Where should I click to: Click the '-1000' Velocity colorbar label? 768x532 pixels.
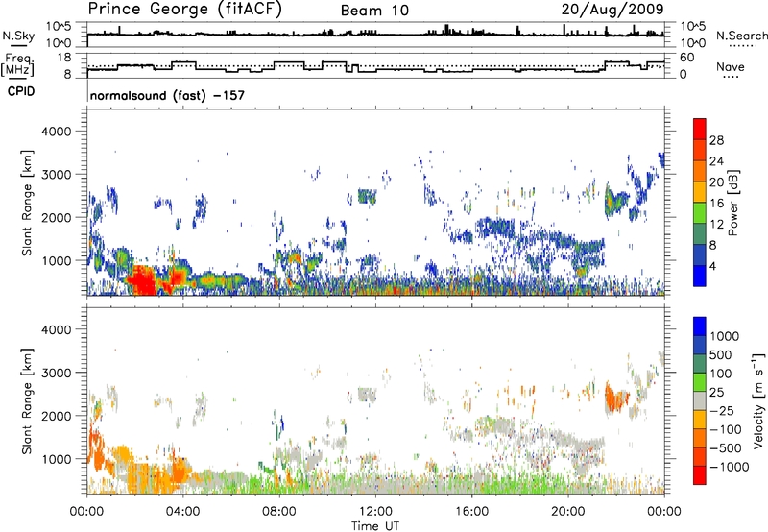[x=730, y=467]
